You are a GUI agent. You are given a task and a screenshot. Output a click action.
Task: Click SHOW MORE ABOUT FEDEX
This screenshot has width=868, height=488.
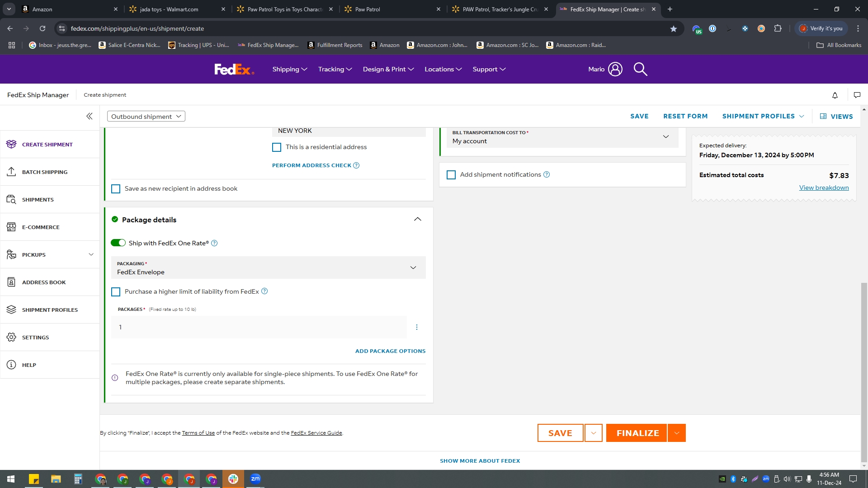click(x=480, y=461)
